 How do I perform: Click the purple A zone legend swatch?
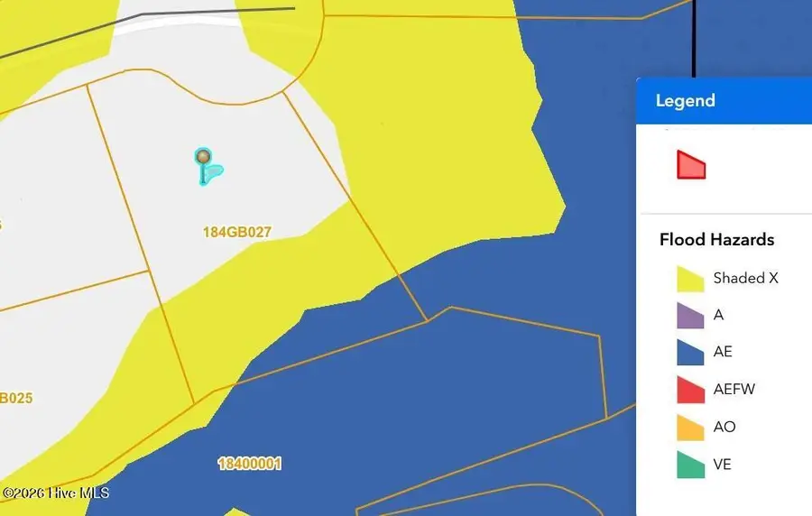tap(690, 316)
